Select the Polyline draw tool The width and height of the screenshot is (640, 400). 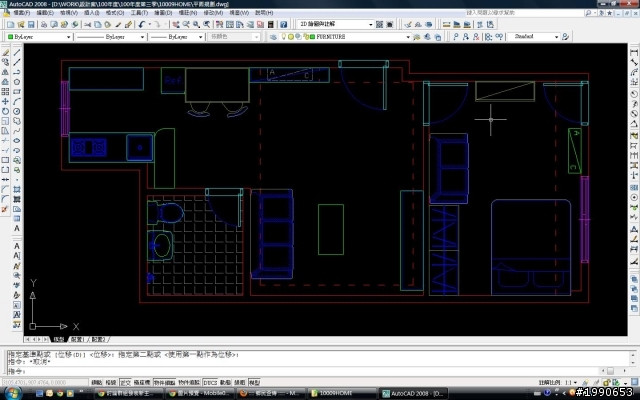[17, 72]
